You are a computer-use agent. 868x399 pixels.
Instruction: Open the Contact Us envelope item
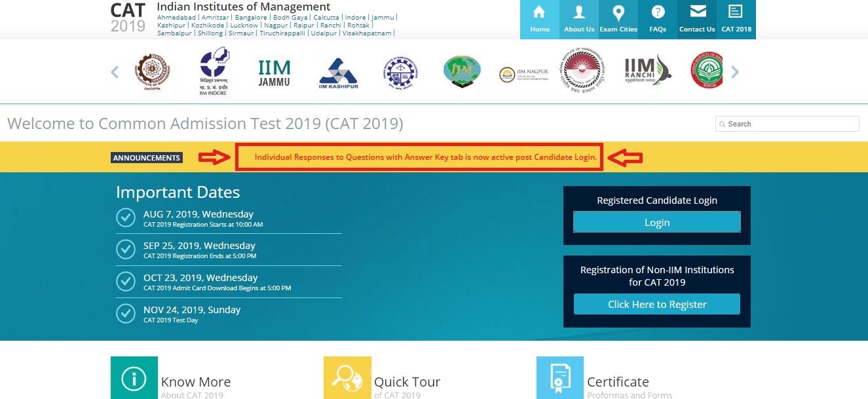tap(697, 19)
